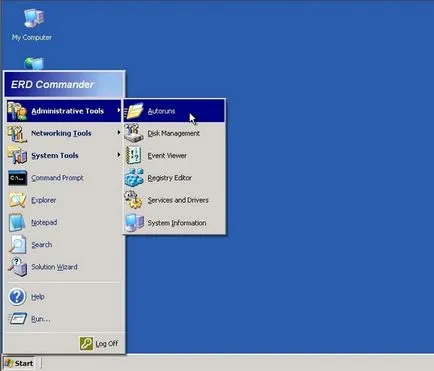
Task: Open System Tools menu label
Action: tap(55, 156)
